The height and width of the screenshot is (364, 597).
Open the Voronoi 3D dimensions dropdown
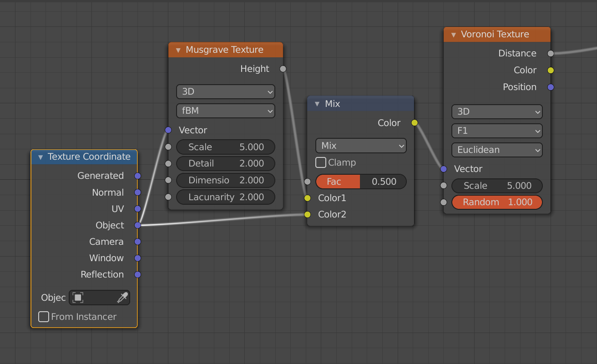click(x=497, y=111)
